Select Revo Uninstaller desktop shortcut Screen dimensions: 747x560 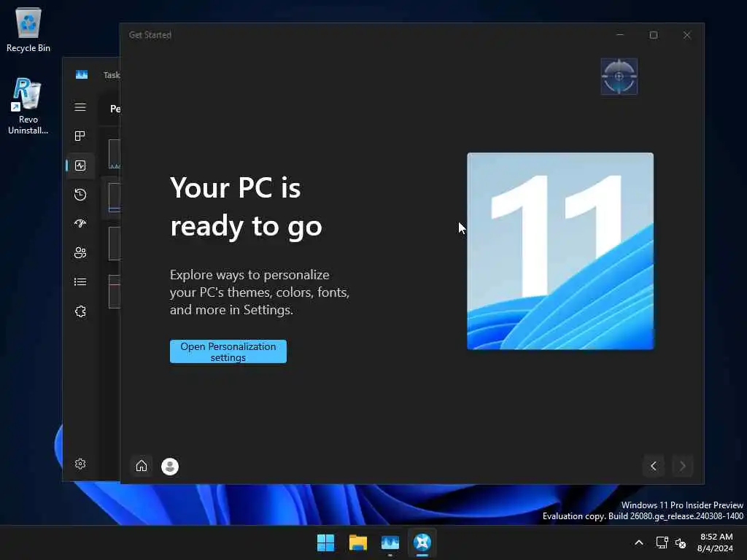click(28, 106)
